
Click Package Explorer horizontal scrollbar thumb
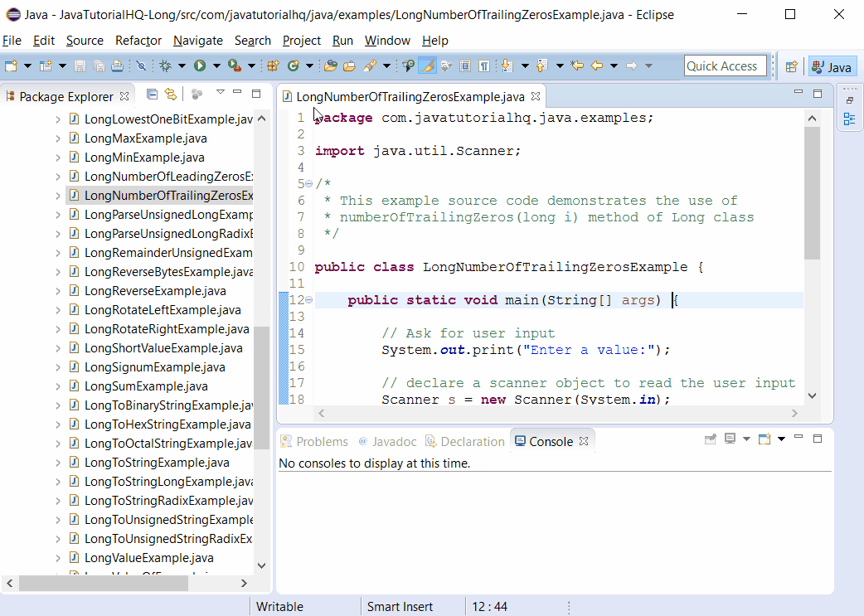tap(104, 583)
